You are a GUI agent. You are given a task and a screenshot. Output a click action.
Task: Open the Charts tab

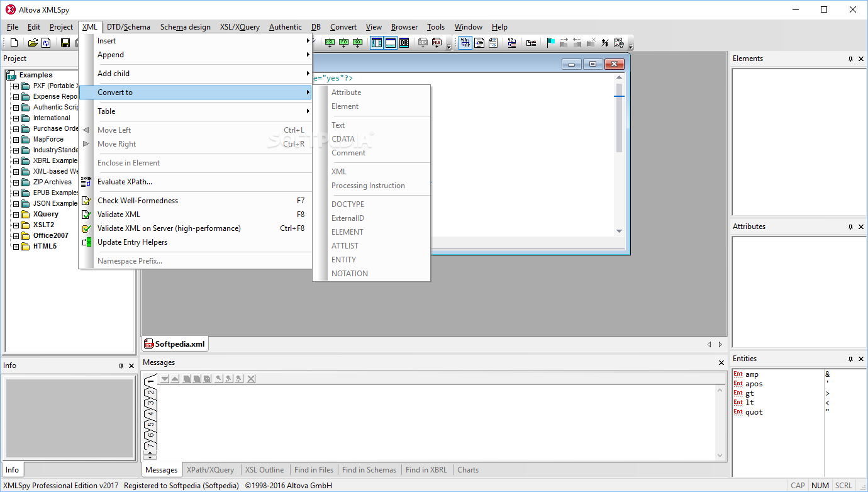click(468, 470)
